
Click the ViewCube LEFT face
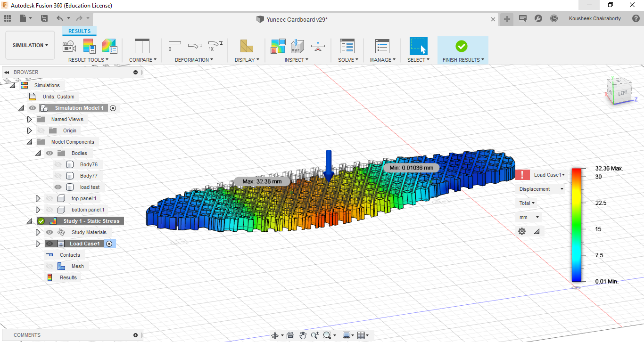622,93
